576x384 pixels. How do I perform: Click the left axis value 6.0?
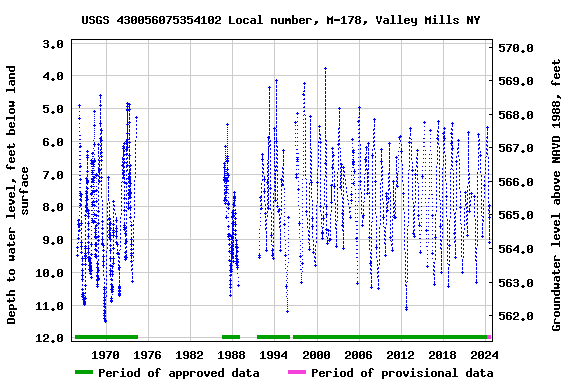[53, 142]
